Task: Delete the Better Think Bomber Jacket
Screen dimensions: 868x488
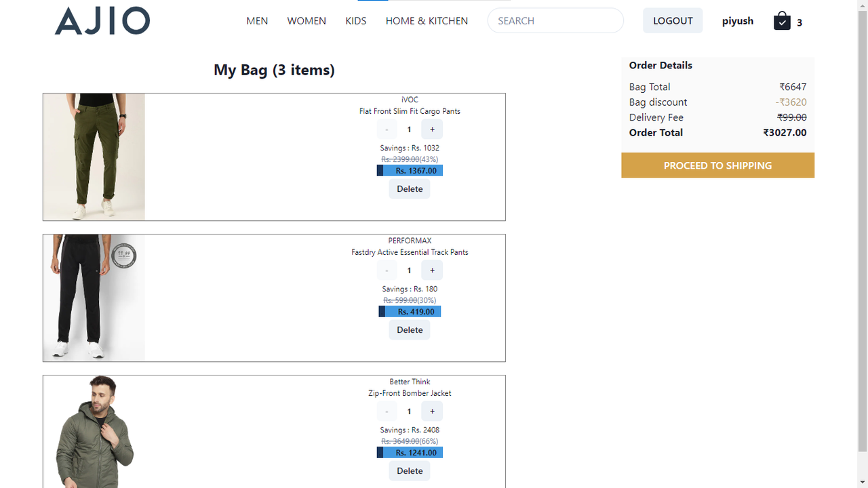Action: 410,471
